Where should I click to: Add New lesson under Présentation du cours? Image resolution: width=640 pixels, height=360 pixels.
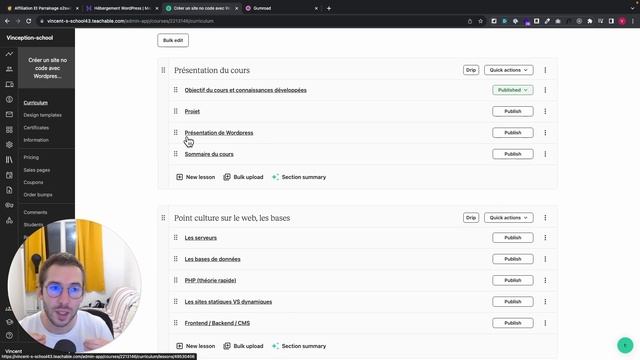coord(196,177)
